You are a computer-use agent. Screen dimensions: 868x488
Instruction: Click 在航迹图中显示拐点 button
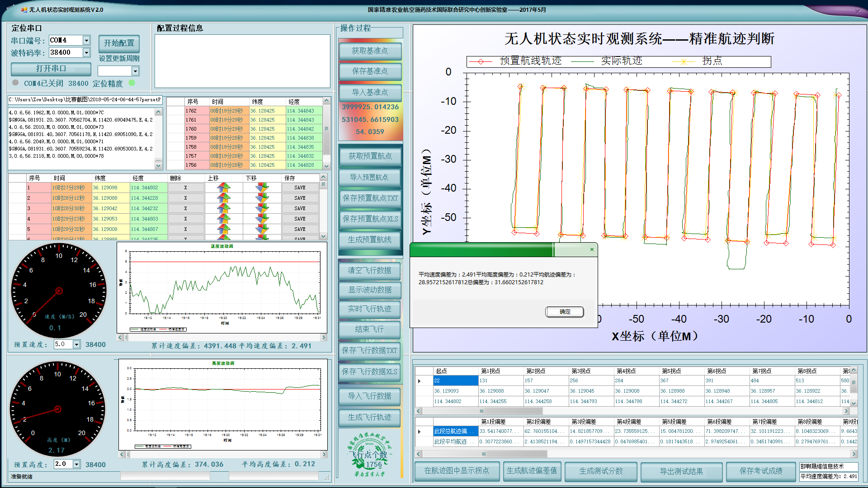[x=457, y=471]
